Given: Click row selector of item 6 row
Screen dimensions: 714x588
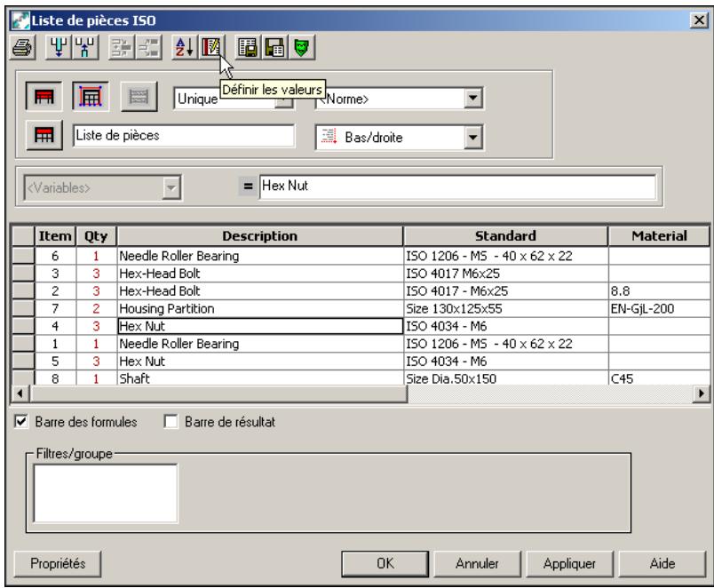Looking at the screenshot, I should pos(23,256).
